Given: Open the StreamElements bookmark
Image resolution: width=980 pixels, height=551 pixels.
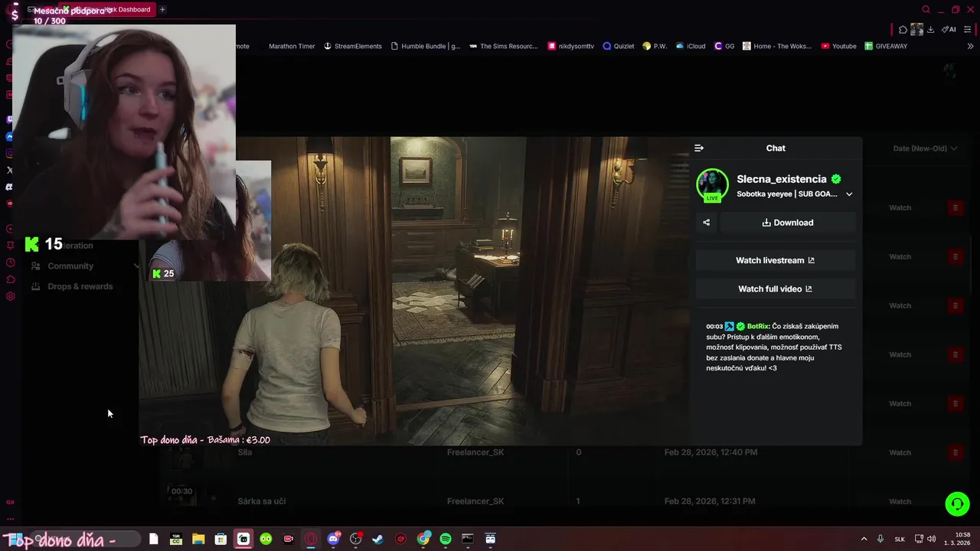Looking at the screenshot, I should [352, 46].
